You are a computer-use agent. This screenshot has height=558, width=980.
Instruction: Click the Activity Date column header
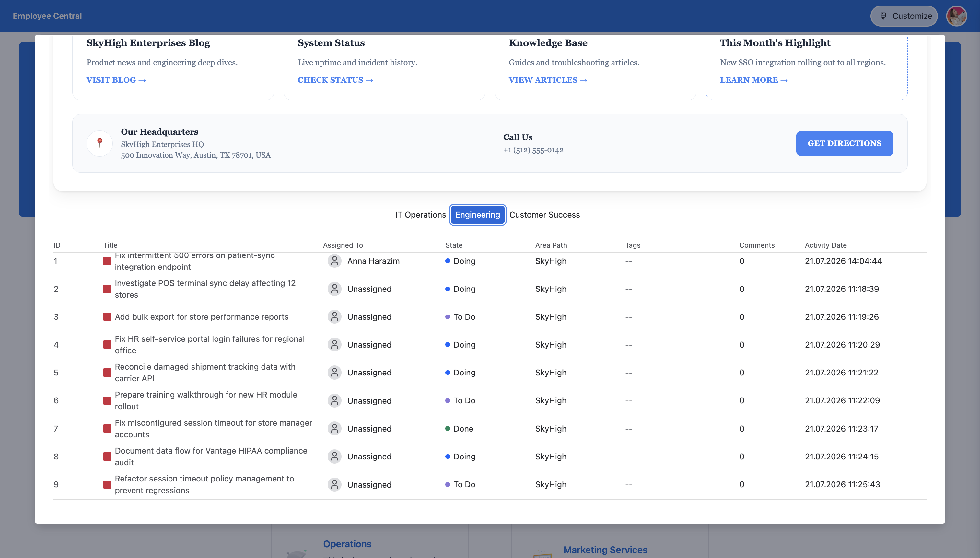coord(826,245)
